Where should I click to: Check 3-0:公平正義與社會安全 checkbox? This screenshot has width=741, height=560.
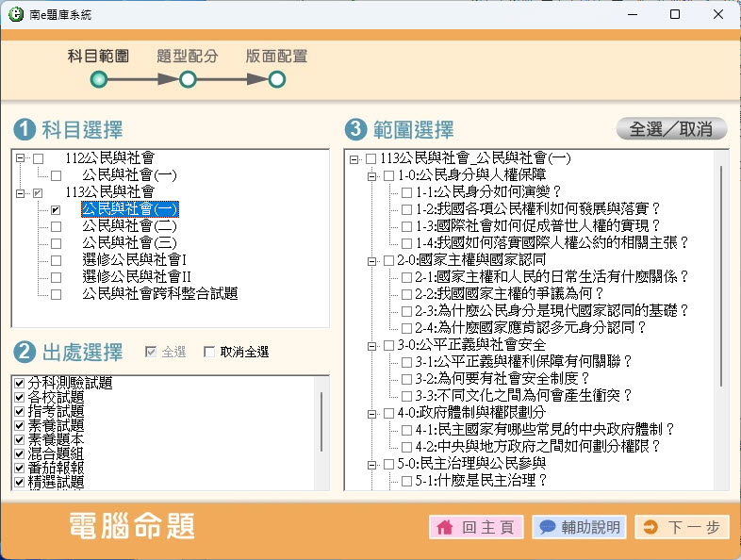(389, 345)
